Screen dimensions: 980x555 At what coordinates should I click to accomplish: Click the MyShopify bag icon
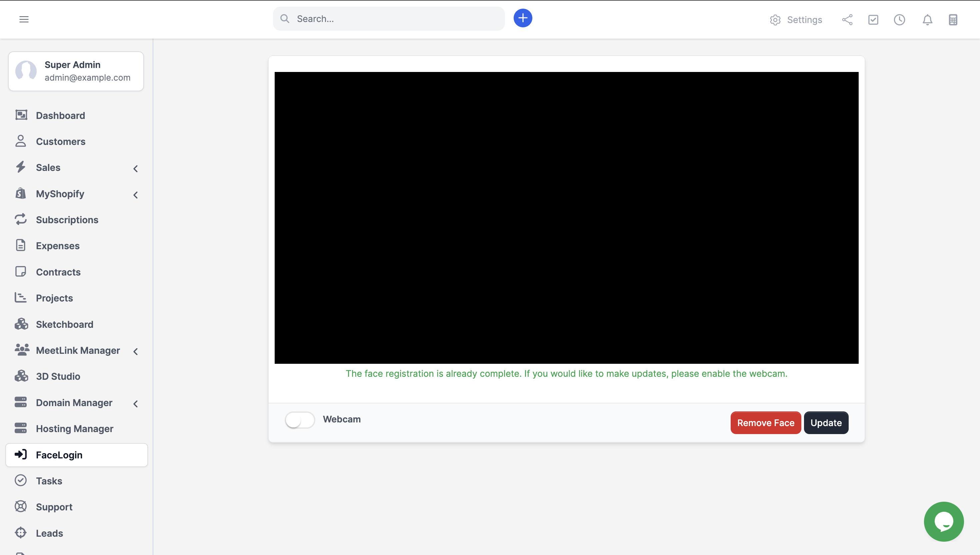tap(21, 193)
